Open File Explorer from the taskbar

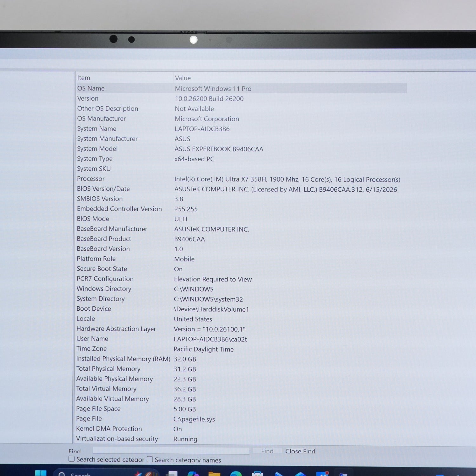[214, 473]
